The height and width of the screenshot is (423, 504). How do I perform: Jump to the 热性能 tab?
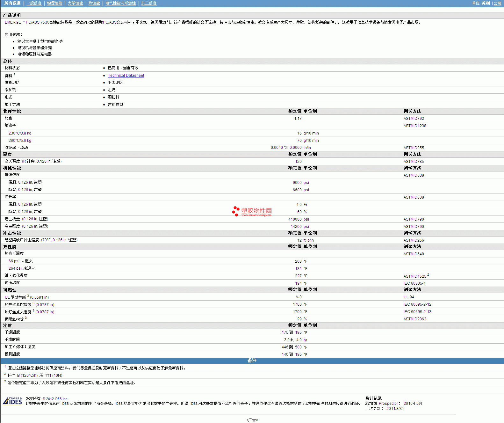[94, 3]
